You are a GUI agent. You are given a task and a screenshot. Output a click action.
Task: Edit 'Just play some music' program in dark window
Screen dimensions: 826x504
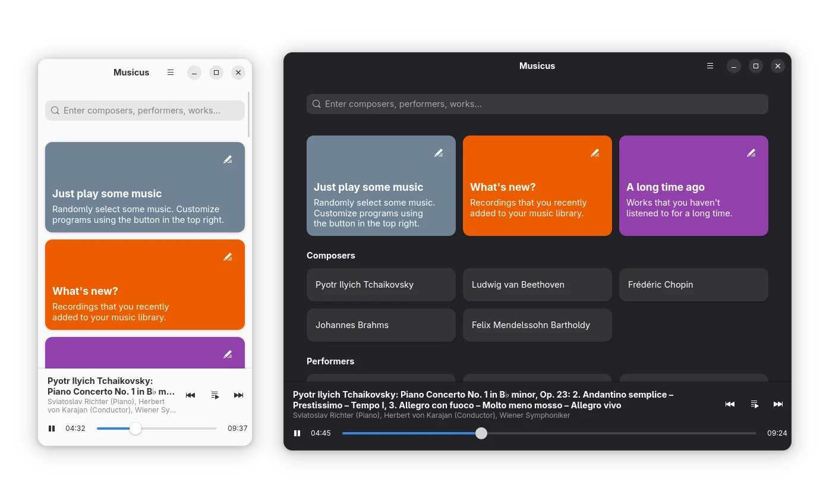tap(439, 153)
